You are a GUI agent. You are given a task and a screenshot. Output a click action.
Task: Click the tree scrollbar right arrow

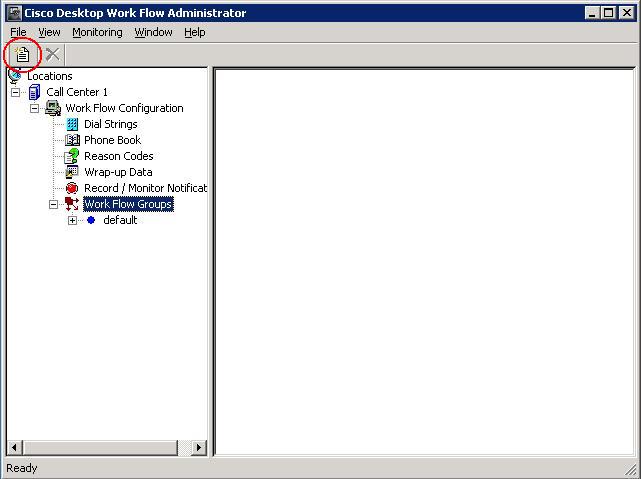click(199, 448)
